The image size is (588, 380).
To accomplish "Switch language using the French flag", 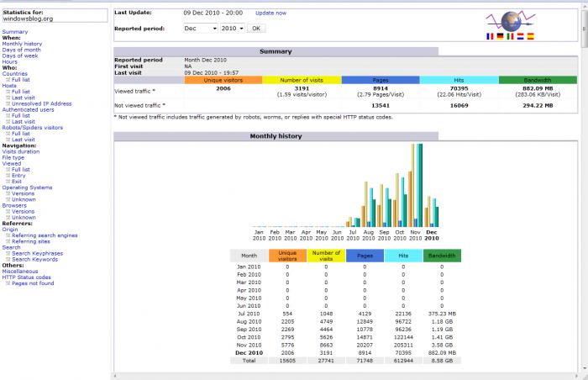I will tap(490, 37).
